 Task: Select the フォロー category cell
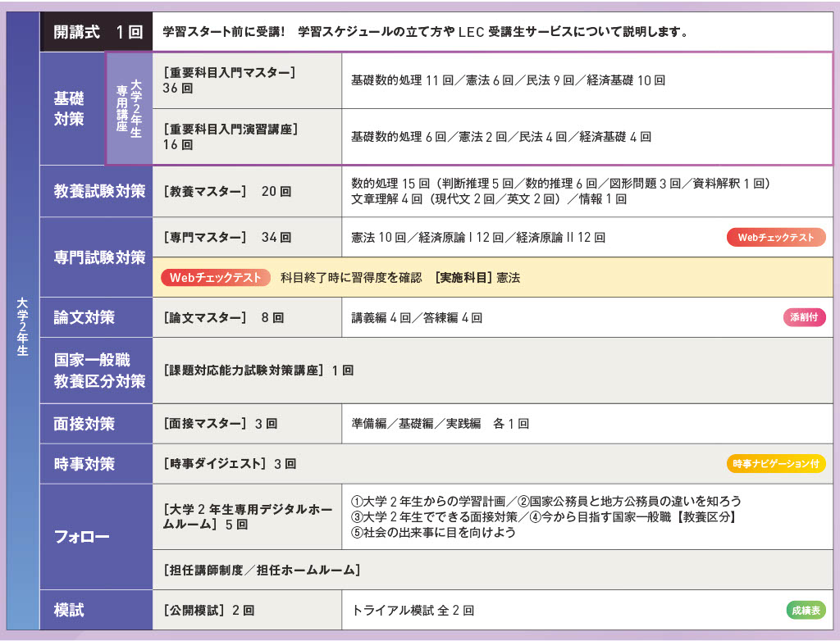[97, 537]
